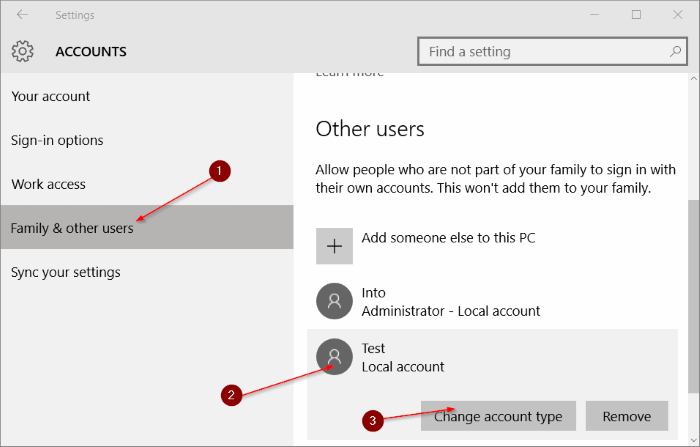Select Work access in sidebar
Image resolution: width=700 pixels, height=447 pixels.
(48, 184)
